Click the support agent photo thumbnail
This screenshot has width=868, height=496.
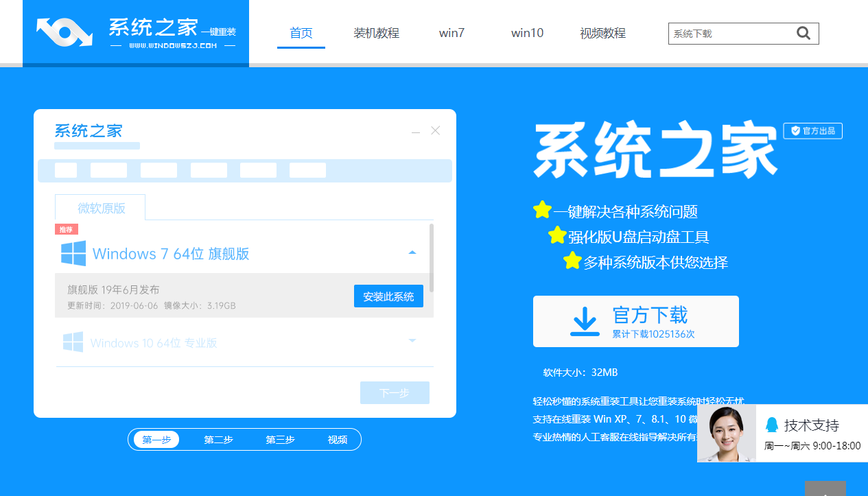(x=727, y=433)
